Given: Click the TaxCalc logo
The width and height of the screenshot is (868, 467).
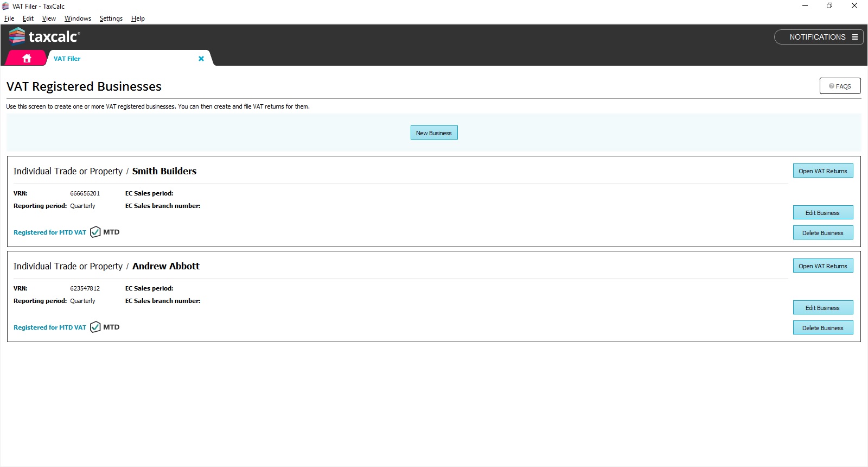Looking at the screenshot, I should pyautogui.click(x=44, y=36).
